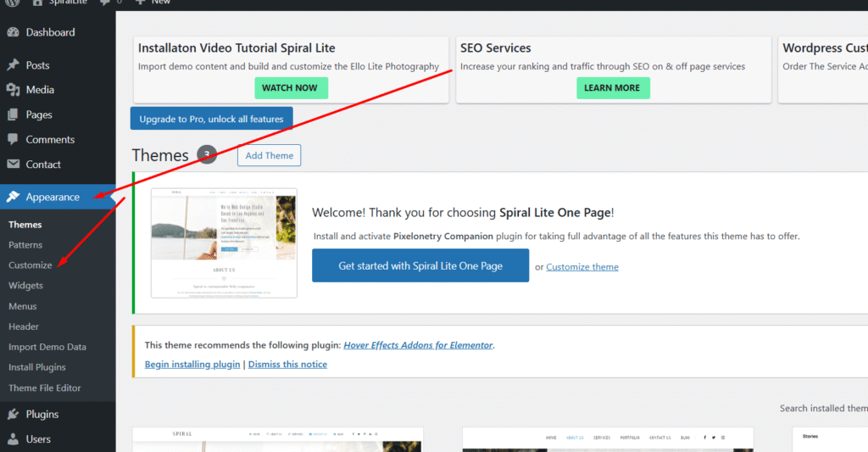This screenshot has height=452, width=868.
Task: Open Import Demo Data submenu
Action: 47,347
